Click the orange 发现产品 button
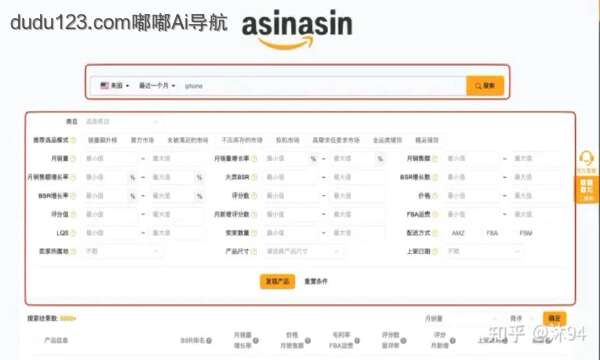The height and width of the screenshot is (360, 600). pyautogui.click(x=277, y=281)
